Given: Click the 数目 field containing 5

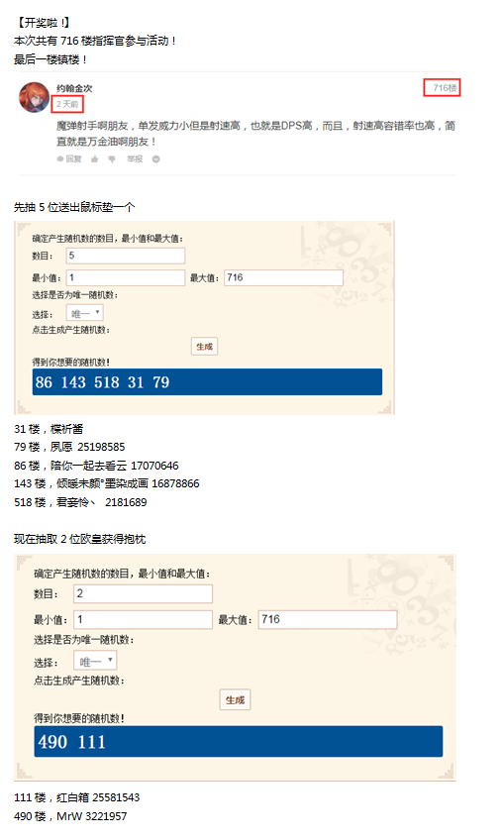Looking at the screenshot, I should coord(126,256).
